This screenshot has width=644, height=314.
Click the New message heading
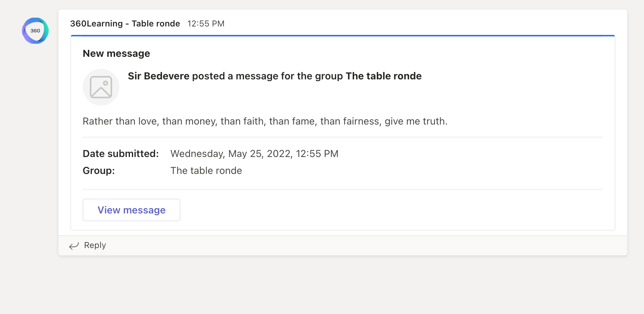coord(116,54)
